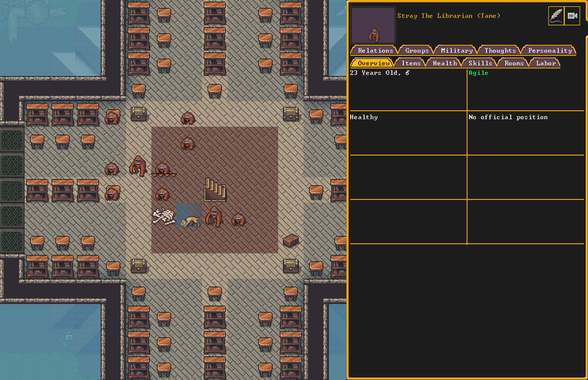The width and height of the screenshot is (588, 380).
Task: Click the staircase in the rug's center
Action: pos(215,190)
